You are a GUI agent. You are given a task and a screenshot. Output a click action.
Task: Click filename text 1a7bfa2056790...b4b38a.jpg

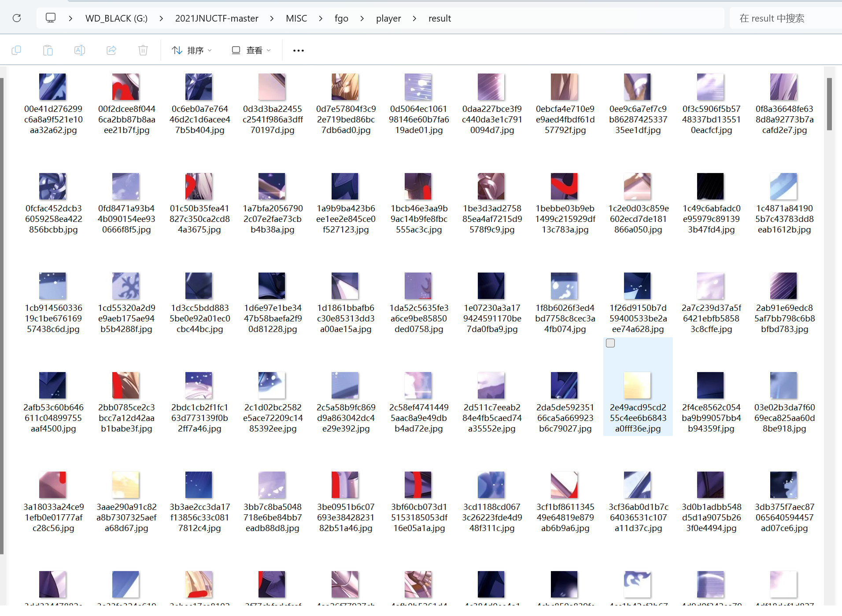[273, 219]
